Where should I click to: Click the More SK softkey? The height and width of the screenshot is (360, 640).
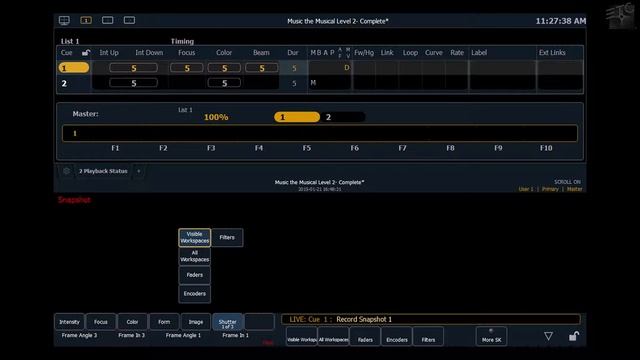(491, 337)
